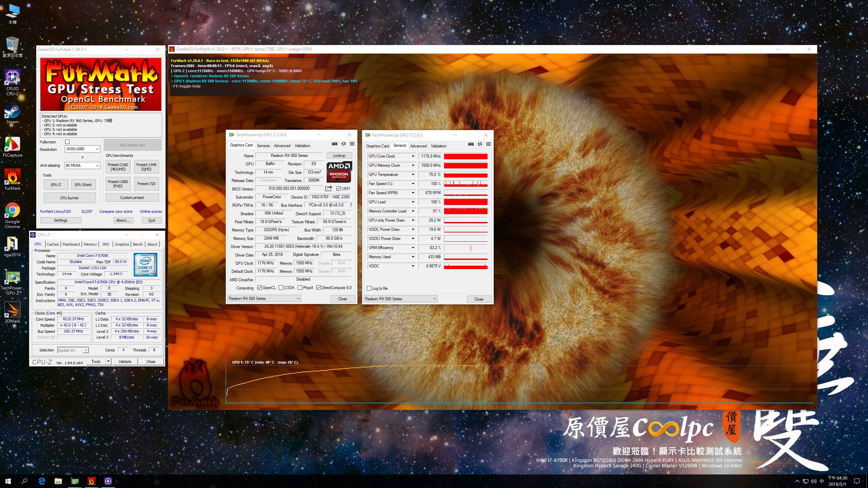Open the CPU-Z Tools dropdown arrow
868x488 pixels.
coord(108,362)
